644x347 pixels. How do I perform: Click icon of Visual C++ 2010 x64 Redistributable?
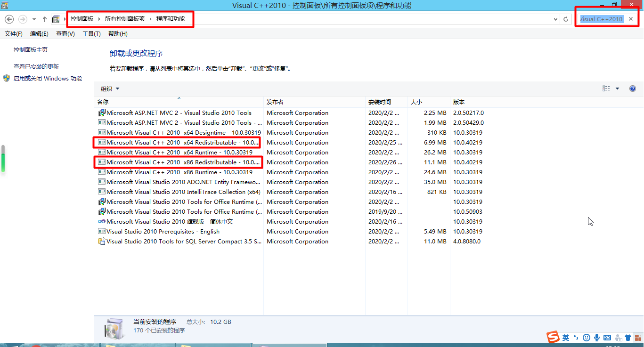(101, 143)
